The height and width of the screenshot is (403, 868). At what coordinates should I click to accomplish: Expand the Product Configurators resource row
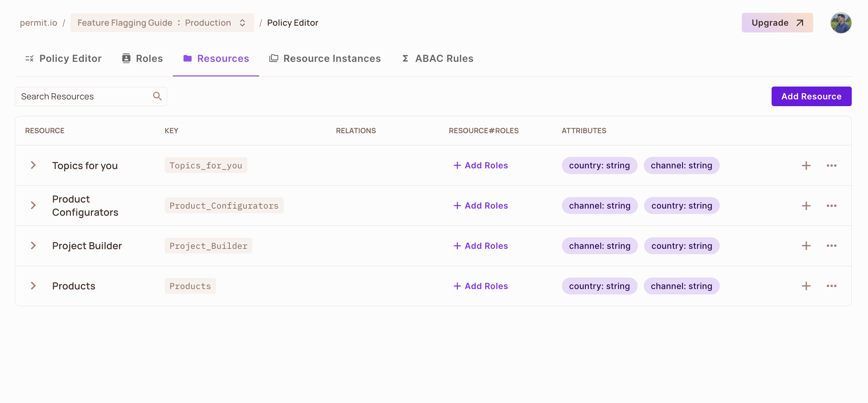[33, 205]
